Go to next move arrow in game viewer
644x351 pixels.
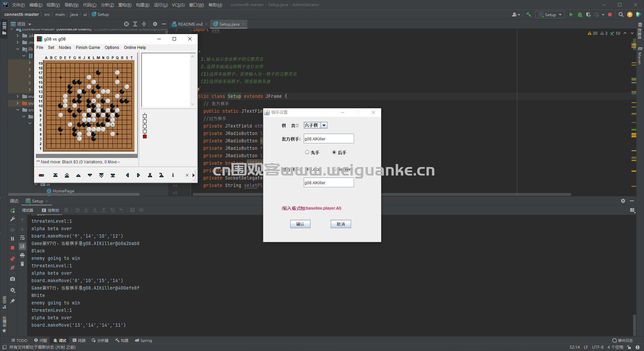pyautogui.click(x=139, y=175)
